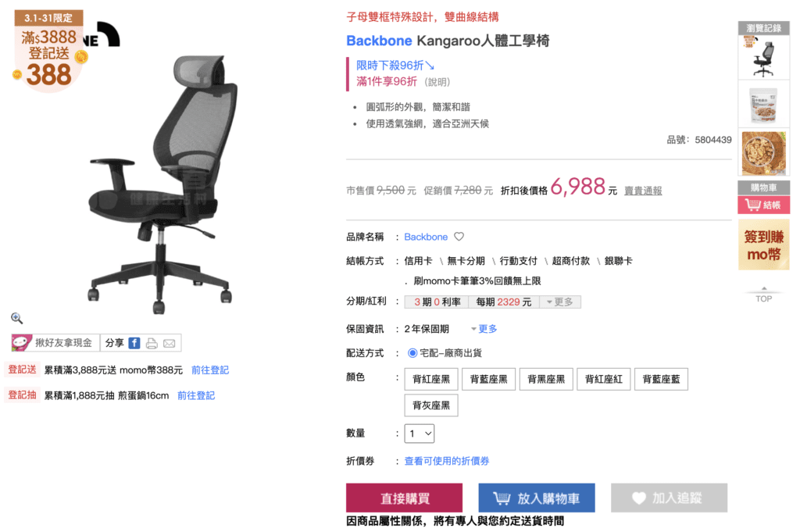
Task: Share the product via the Facebook icon
Action: 134,343
